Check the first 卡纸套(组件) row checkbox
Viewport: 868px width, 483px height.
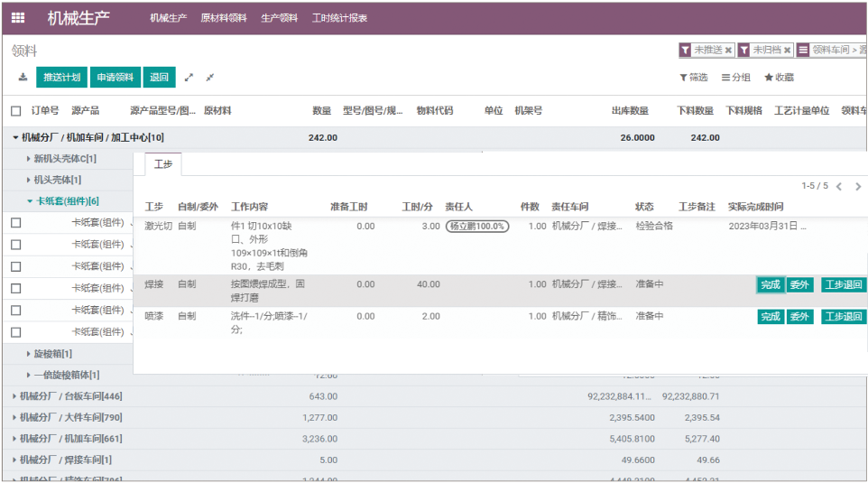[x=16, y=222]
